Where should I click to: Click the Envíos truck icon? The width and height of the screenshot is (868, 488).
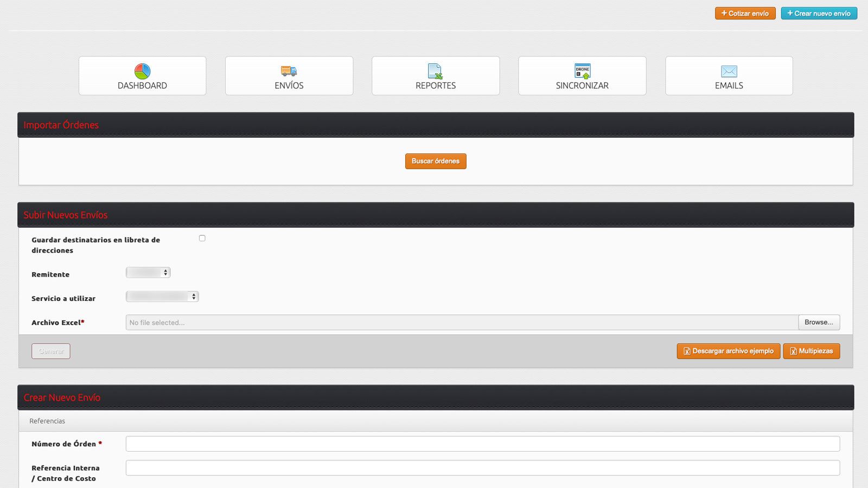point(289,71)
